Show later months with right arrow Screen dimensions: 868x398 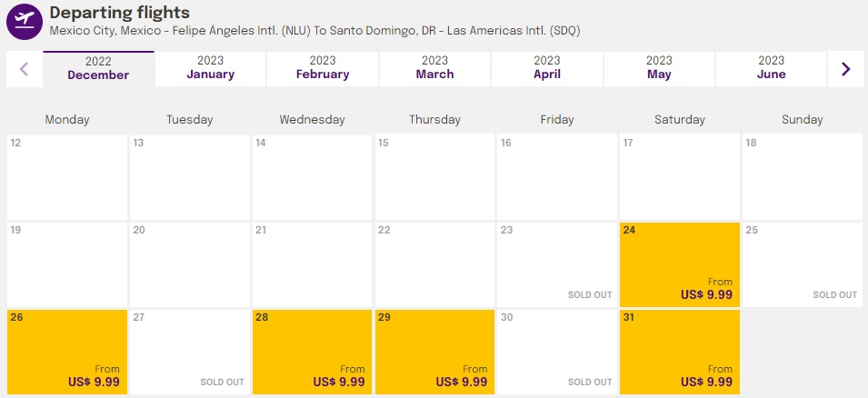click(846, 69)
